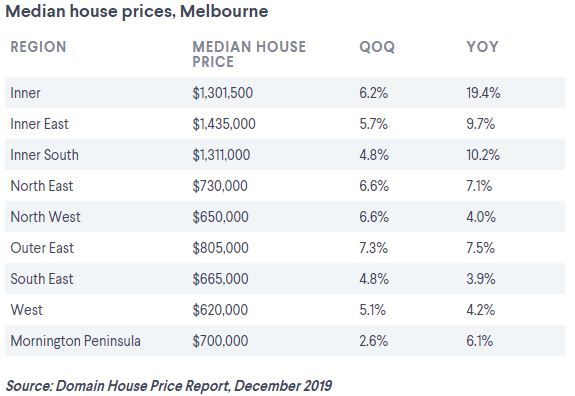The width and height of the screenshot is (575, 396).
Task: Click the Inner South YOY value 10.2%
Action: click(x=483, y=155)
